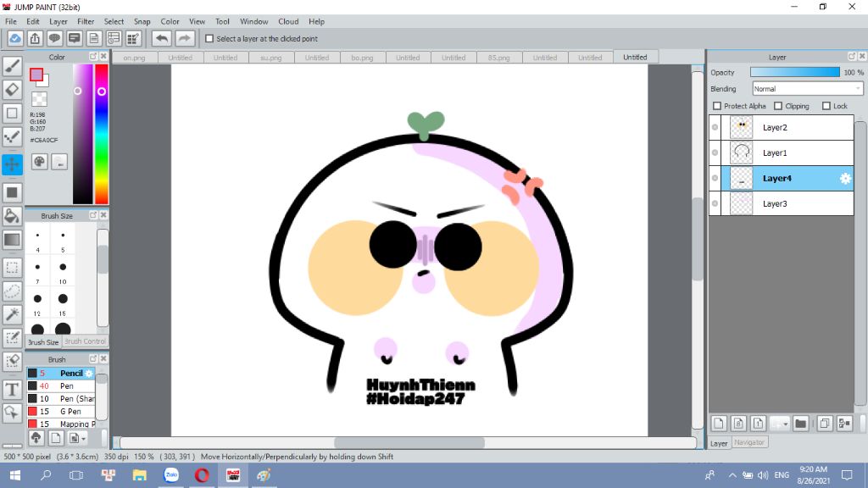Toggle the layer Lock checkbox
This screenshot has height=488, width=868.
(x=826, y=106)
